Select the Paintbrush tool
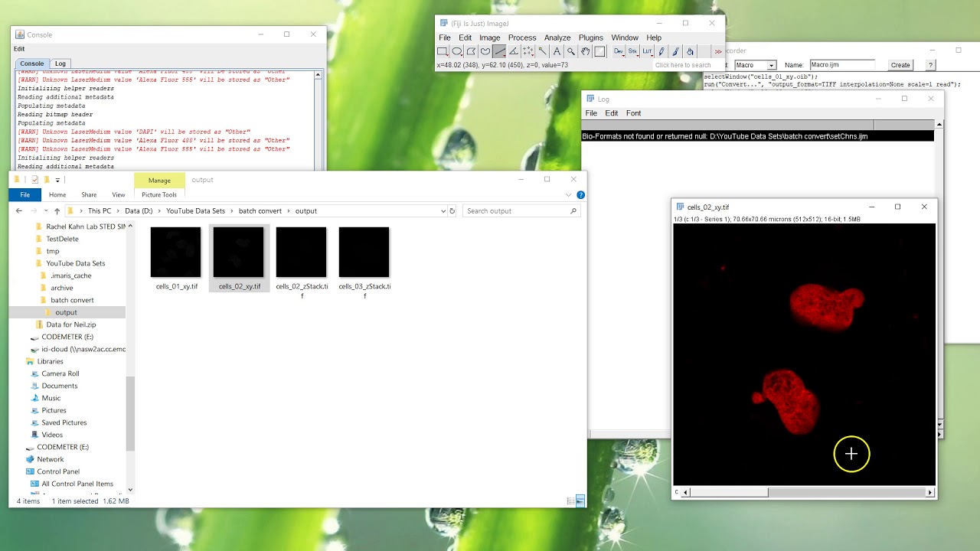This screenshot has height=551, width=980. (x=675, y=51)
